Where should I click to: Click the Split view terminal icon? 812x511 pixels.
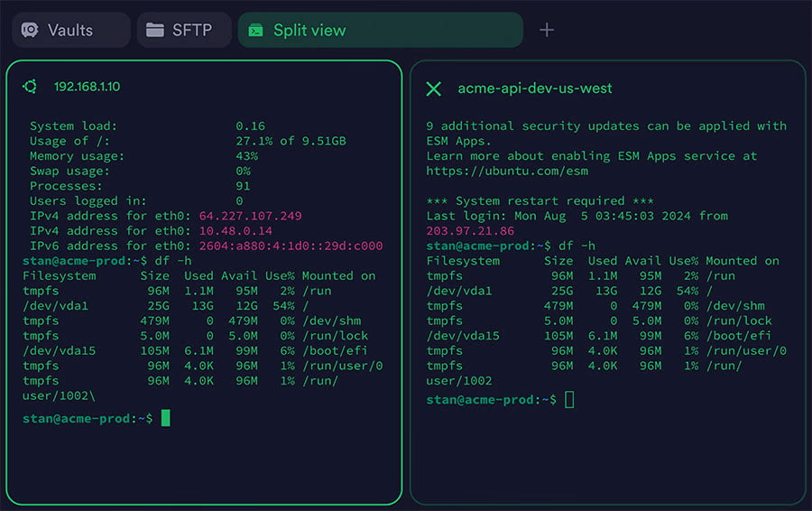point(256,30)
